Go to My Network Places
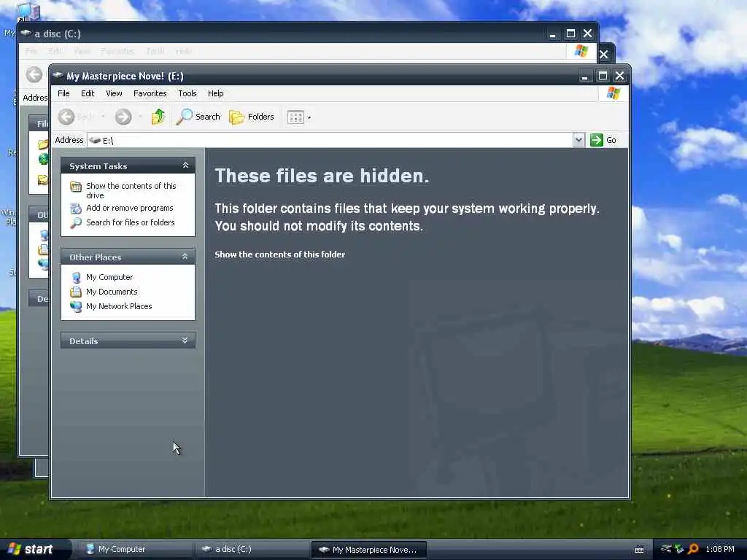747x560 pixels. pos(119,306)
